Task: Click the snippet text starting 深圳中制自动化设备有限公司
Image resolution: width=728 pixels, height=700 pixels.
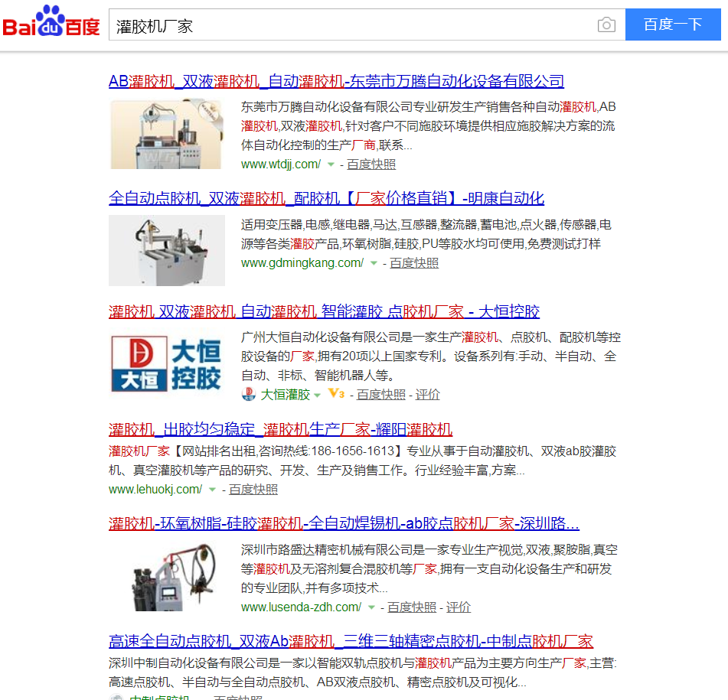Action: click(x=363, y=672)
